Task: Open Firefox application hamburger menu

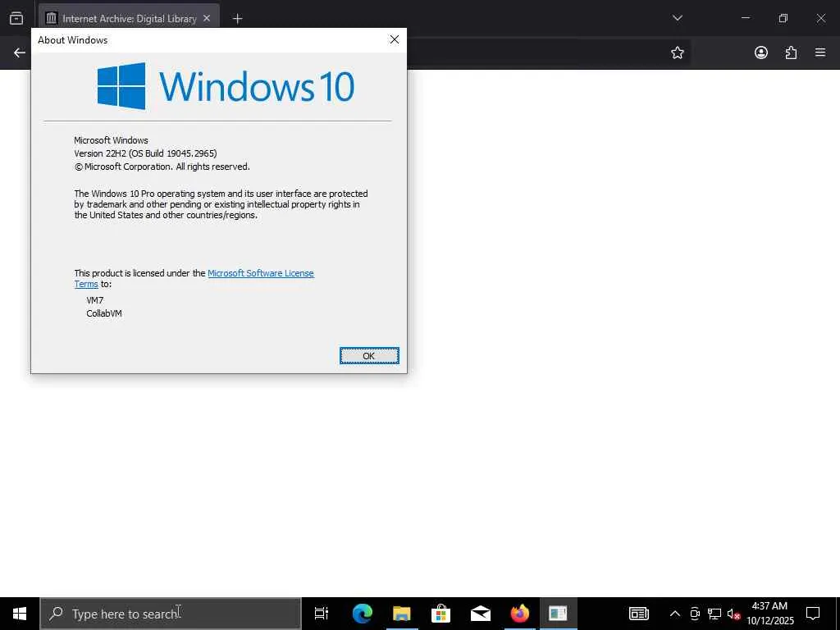Action: (x=820, y=52)
